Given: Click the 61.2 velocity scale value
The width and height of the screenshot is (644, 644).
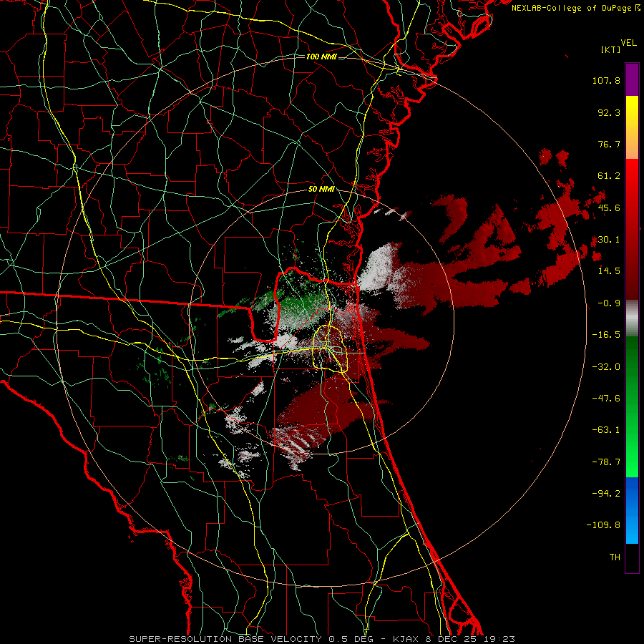Looking at the screenshot, I should coord(609,176).
